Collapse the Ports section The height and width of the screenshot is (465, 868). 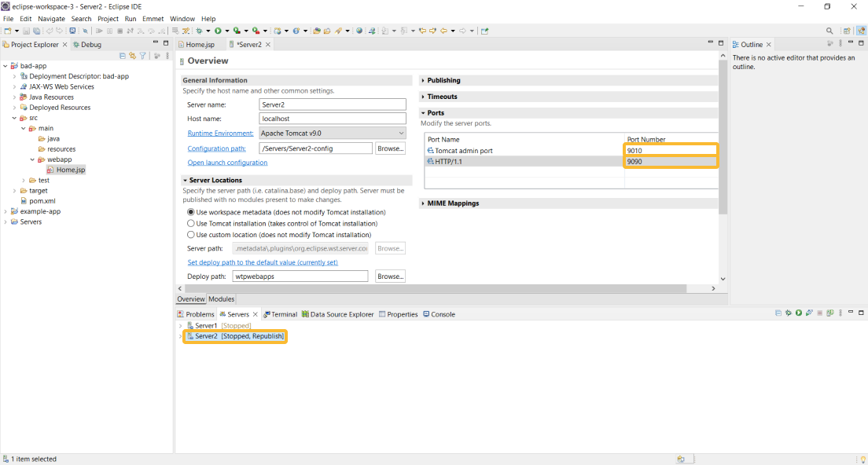(x=423, y=113)
